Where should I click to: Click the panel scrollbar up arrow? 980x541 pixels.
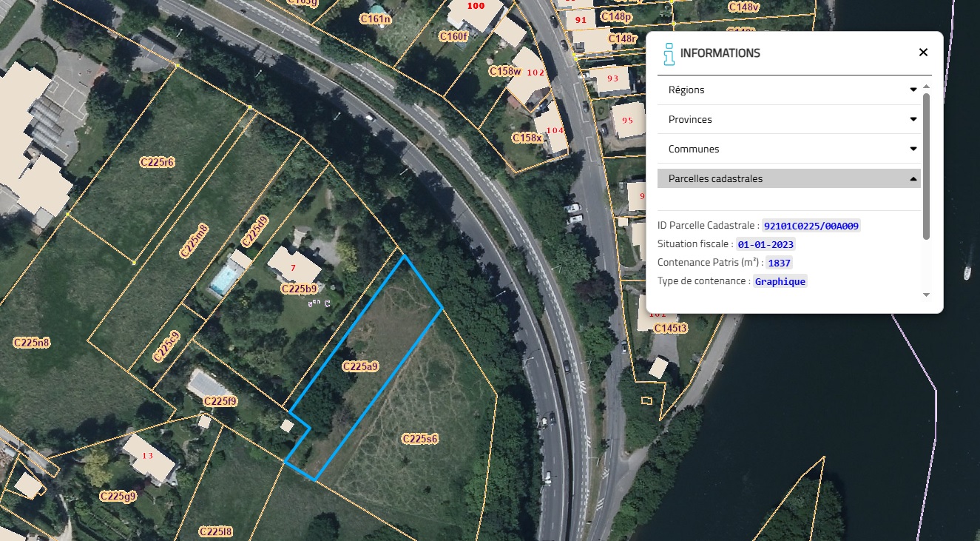click(x=926, y=87)
